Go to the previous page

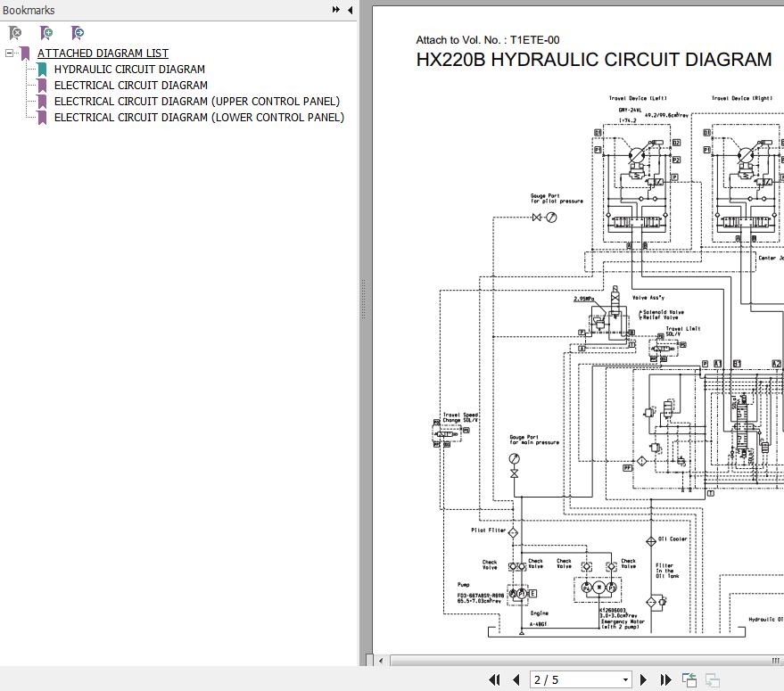516,679
